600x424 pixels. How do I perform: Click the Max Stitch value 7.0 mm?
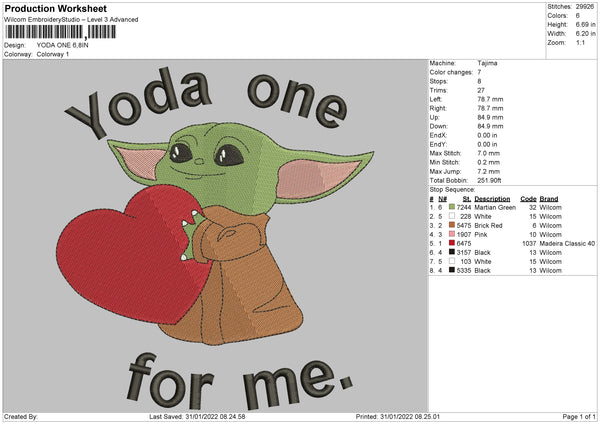point(489,153)
